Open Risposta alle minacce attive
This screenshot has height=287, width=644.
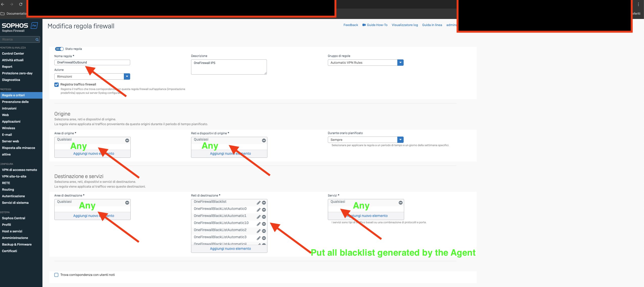coord(18,151)
